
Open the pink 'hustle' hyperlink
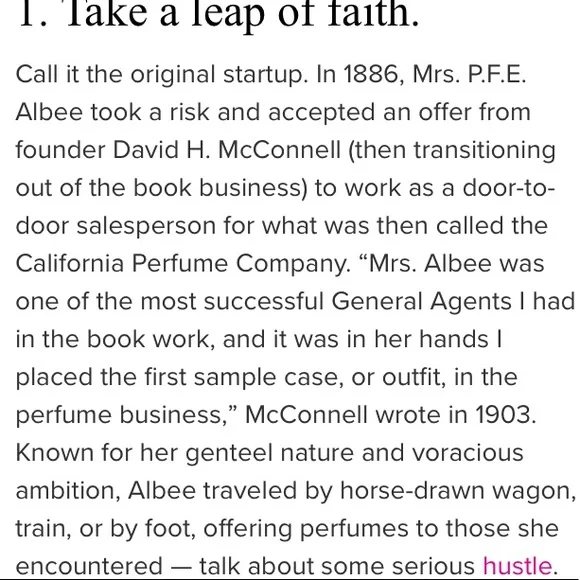517,566
